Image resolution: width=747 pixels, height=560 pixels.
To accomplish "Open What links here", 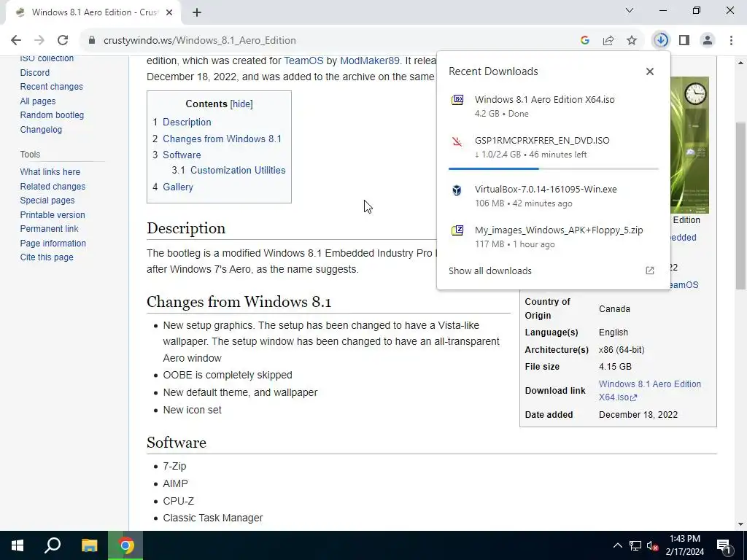I will (x=50, y=172).
